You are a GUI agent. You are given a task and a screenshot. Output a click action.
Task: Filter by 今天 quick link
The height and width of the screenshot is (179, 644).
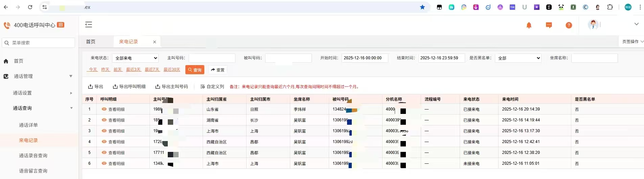click(92, 69)
